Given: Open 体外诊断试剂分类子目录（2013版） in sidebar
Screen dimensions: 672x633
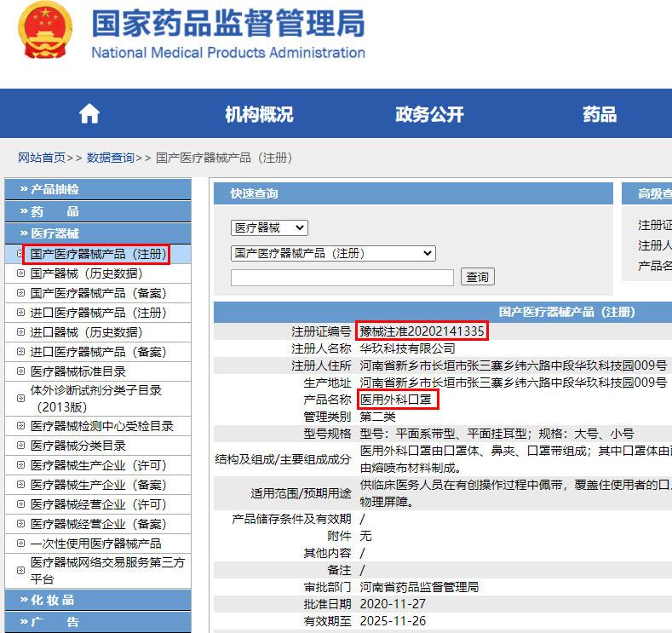Looking at the screenshot, I should (96, 399).
